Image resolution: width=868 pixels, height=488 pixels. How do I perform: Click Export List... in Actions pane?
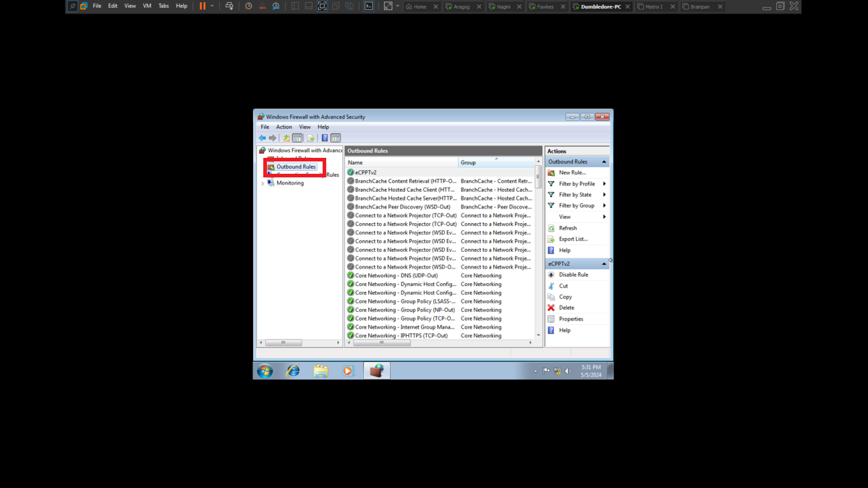click(x=573, y=239)
